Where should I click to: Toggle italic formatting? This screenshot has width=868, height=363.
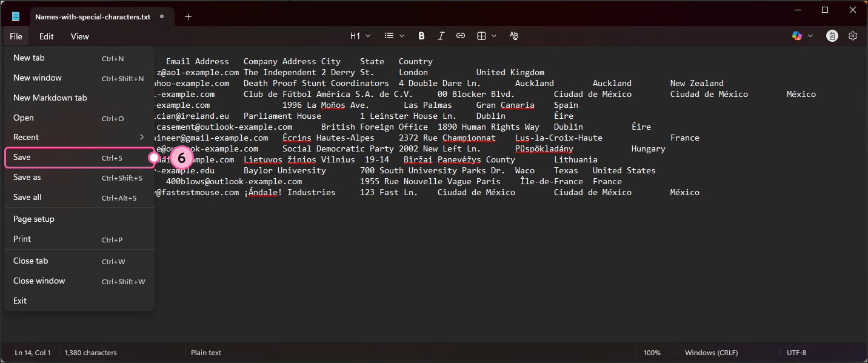coord(441,35)
